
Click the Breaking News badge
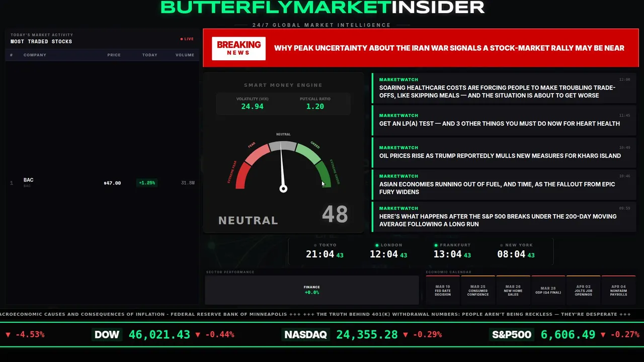[x=238, y=48]
